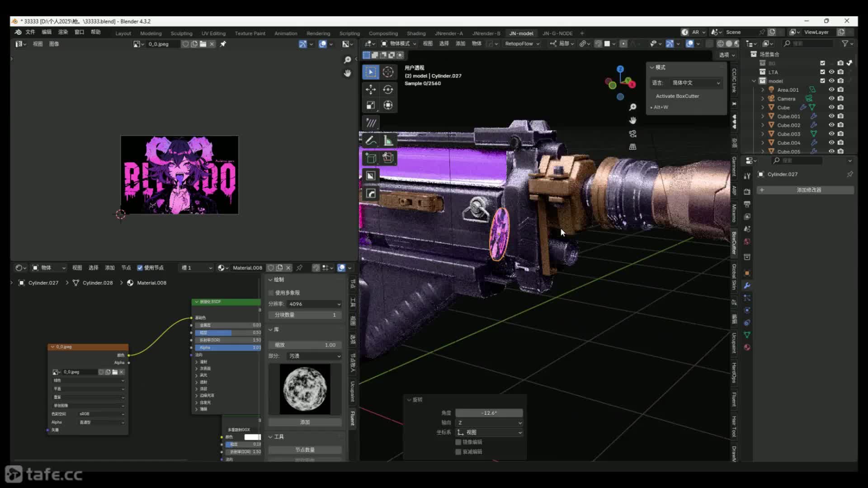Unlink Material.008 with the X icon
Screen dimensions: 868x488
288,268
